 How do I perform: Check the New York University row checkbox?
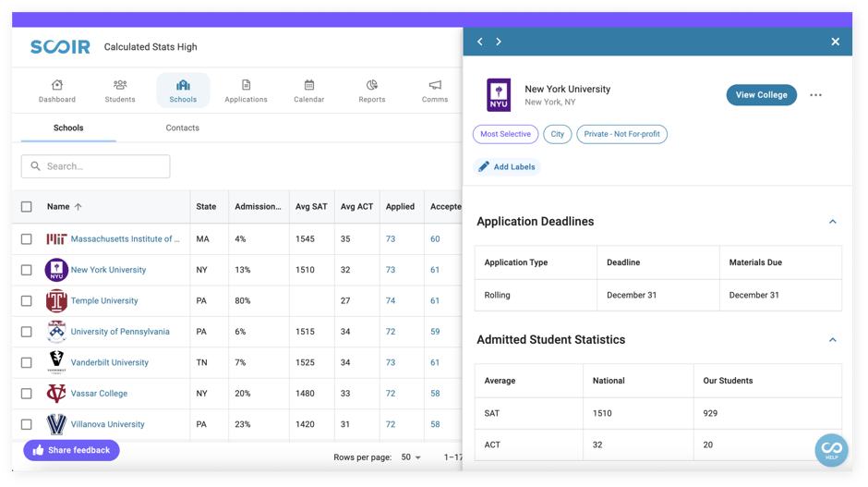27,270
